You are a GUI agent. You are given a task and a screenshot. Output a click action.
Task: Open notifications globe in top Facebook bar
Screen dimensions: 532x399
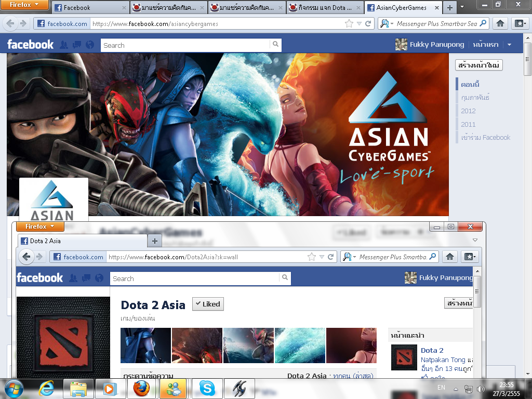89,45
